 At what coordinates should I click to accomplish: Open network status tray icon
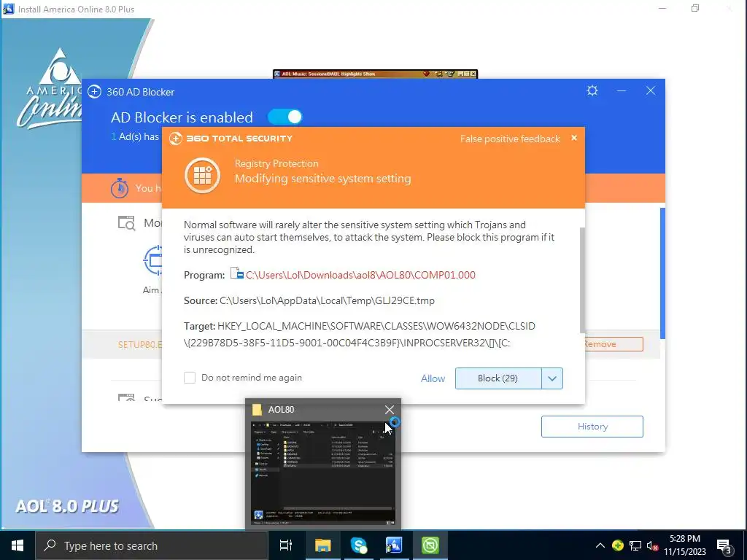point(635,545)
